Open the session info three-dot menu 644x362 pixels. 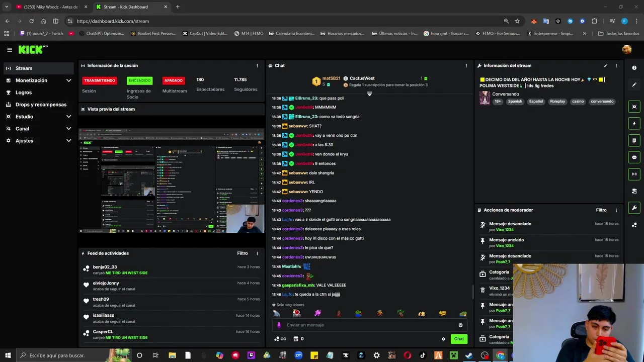click(257, 66)
